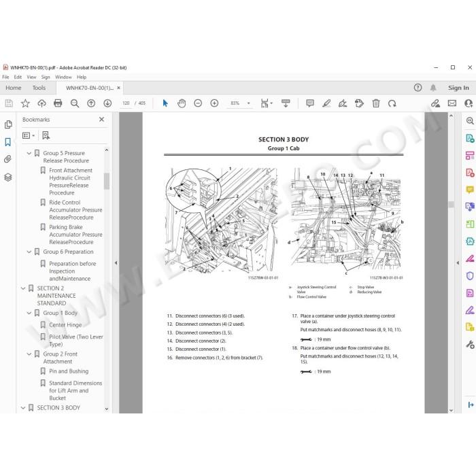Share link to this file

[435, 103]
